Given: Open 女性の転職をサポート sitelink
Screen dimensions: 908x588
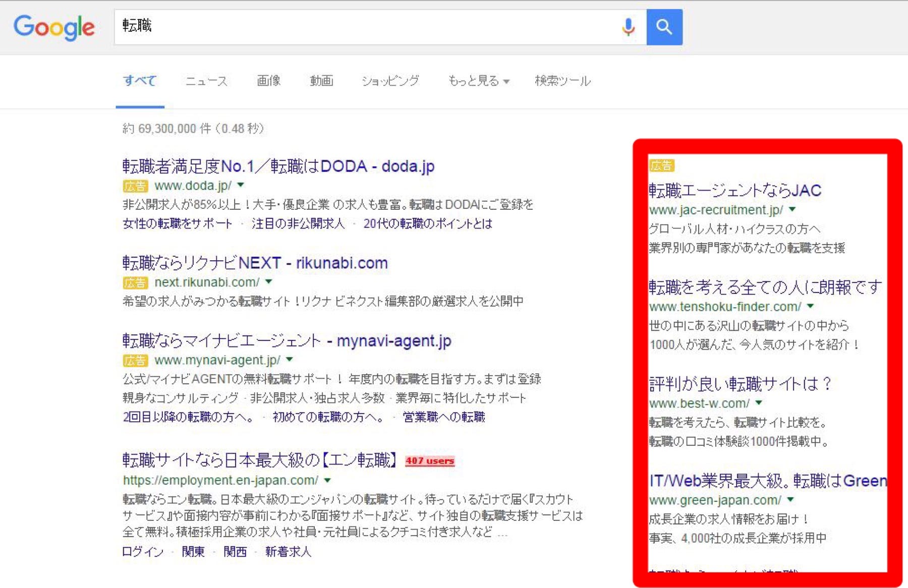Looking at the screenshot, I should click(x=177, y=223).
